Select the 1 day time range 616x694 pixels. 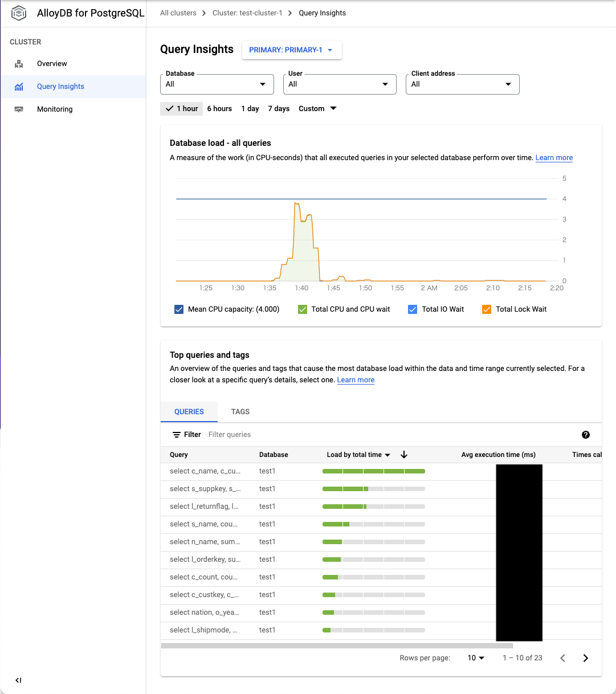(x=250, y=109)
